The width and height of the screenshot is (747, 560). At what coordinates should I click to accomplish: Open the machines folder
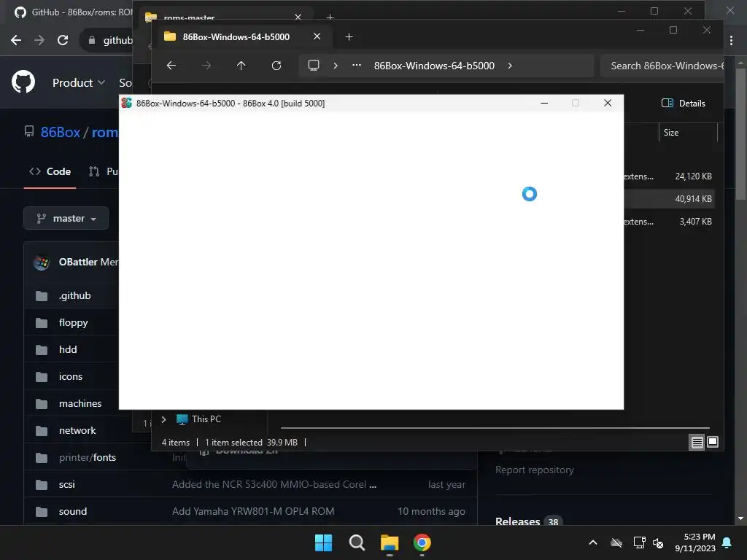tap(80, 403)
